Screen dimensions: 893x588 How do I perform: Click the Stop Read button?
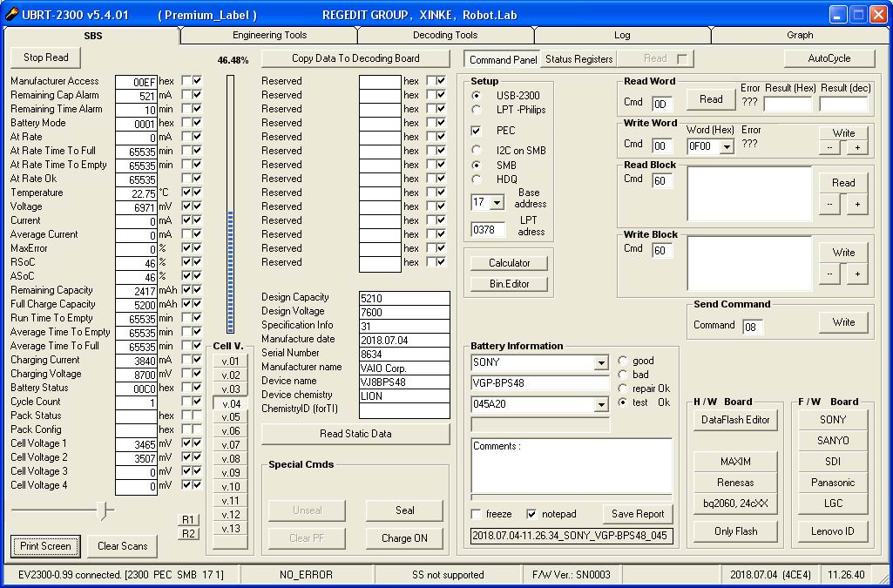45,57
